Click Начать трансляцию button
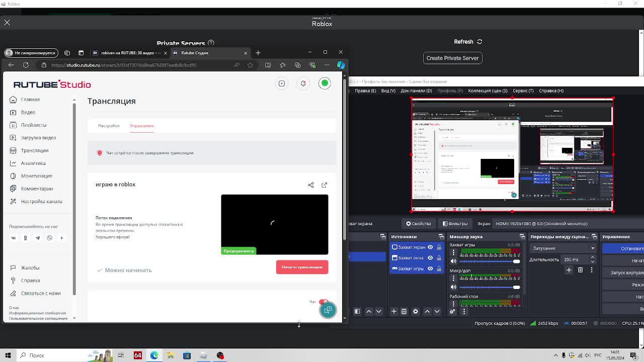The height and width of the screenshot is (362, 644). 302,267
